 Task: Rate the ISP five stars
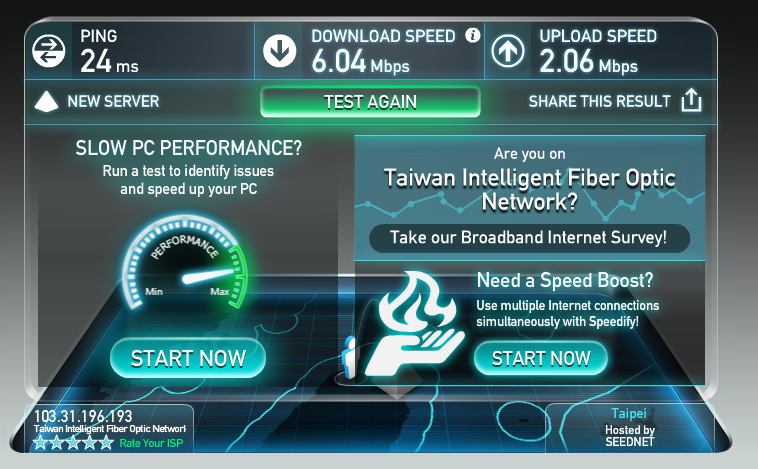tap(106, 442)
